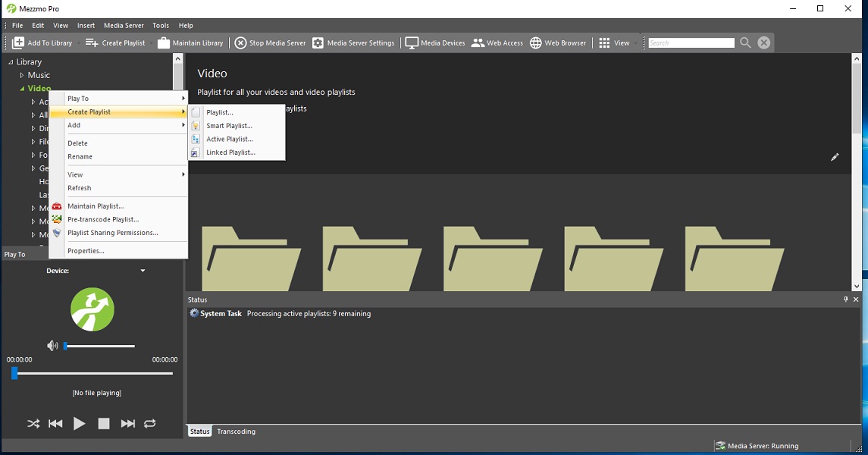Select Pre-transcode Playlist... in context menu
The image size is (868, 455).
point(118,219)
